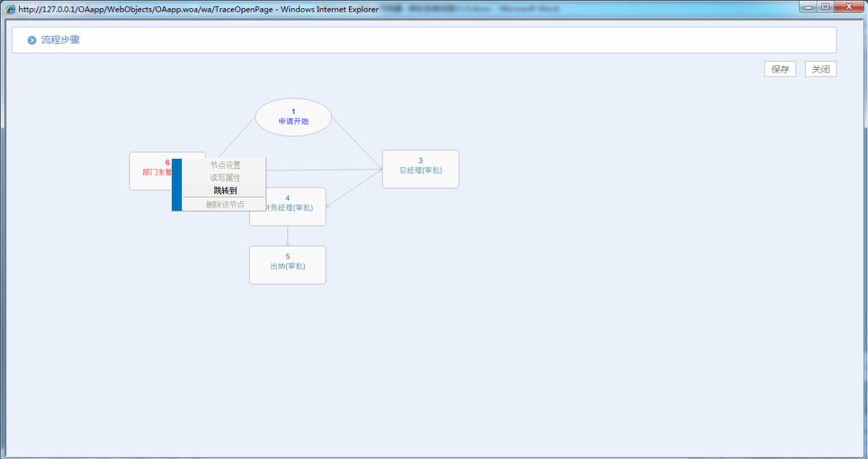
Task: Minimize the Internet Explorer window
Action: tap(810, 7)
